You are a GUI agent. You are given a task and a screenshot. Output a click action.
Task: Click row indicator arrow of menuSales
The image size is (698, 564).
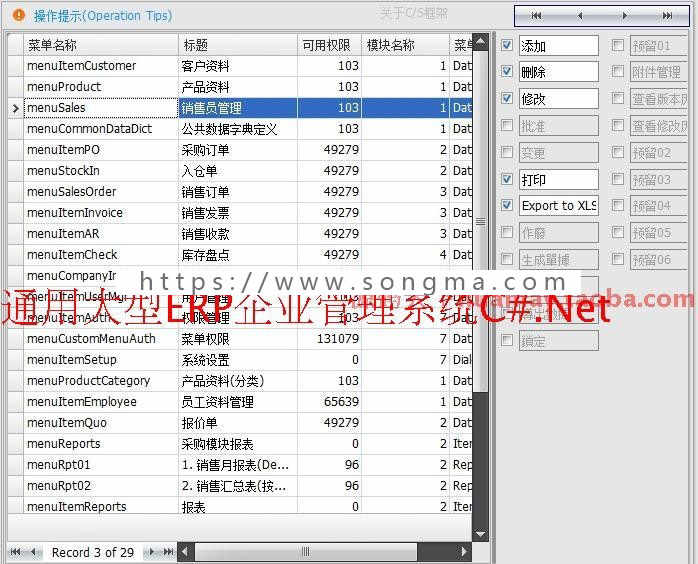pyautogui.click(x=16, y=108)
